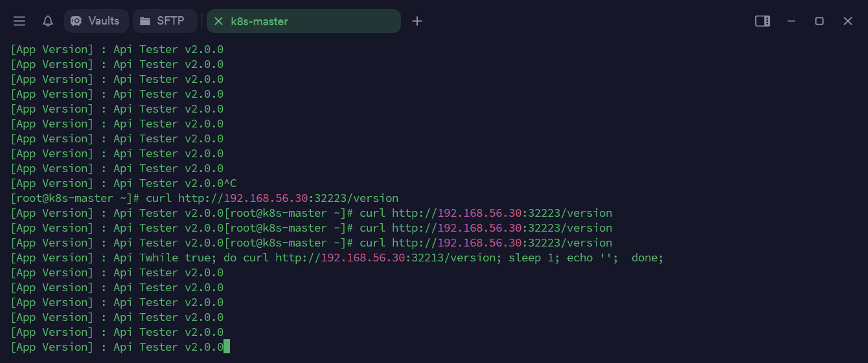Open the SFTP tab
This screenshot has width=868, height=363.
[165, 21]
